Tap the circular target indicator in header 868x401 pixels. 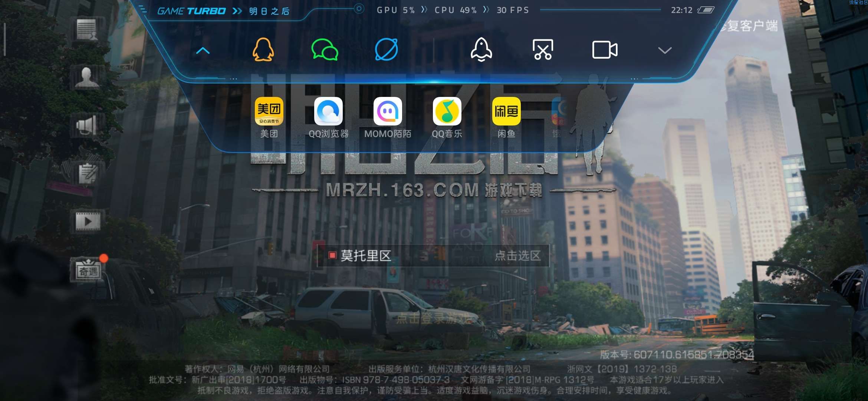click(359, 9)
